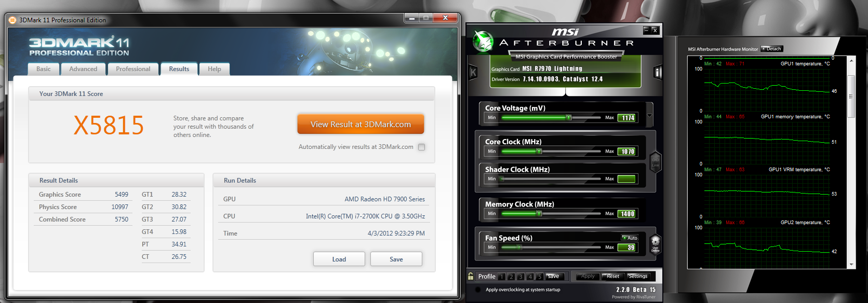The height and width of the screenshot is (303, 868).
Task: Click the Link clocks chain icon
Action: click(x=656, y=162)
